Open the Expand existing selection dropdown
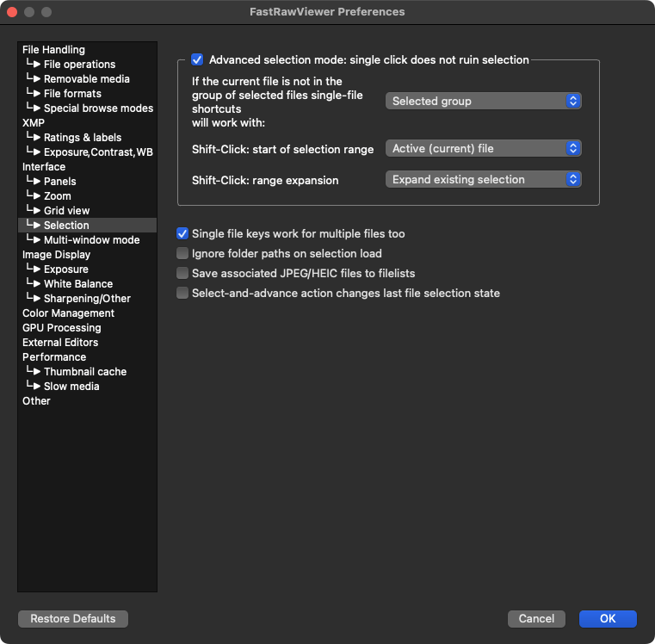The width and height of the screenshot is (655, 644). (483, 180)
